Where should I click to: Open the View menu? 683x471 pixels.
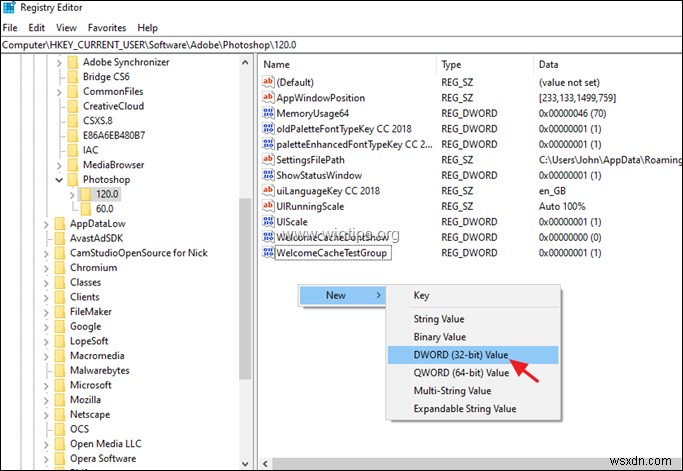tap(66, 28)
